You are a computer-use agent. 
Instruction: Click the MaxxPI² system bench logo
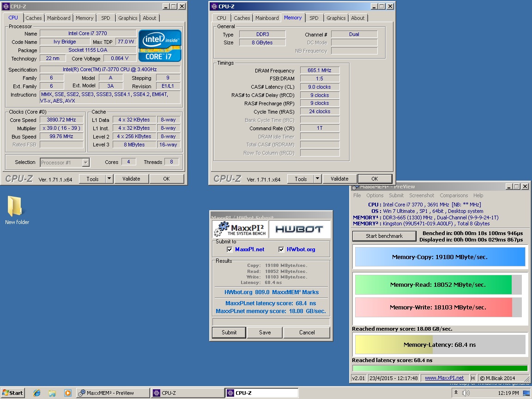[x=240, y=230]
